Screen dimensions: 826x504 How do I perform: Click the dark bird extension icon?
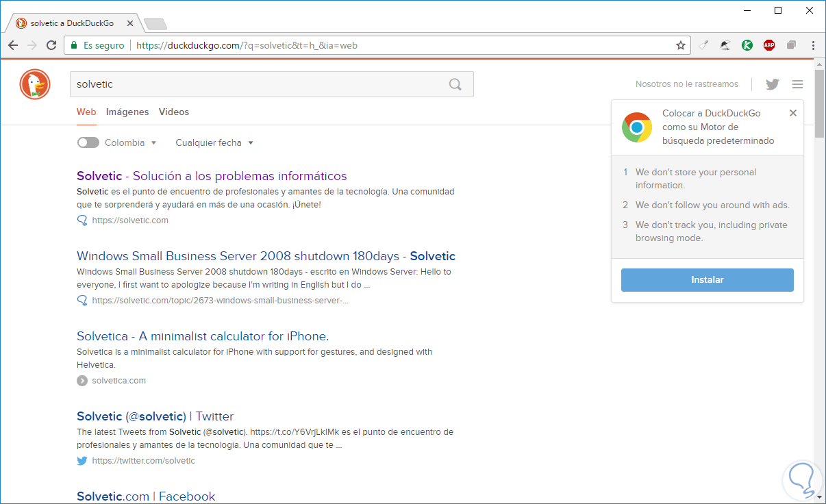725,45
